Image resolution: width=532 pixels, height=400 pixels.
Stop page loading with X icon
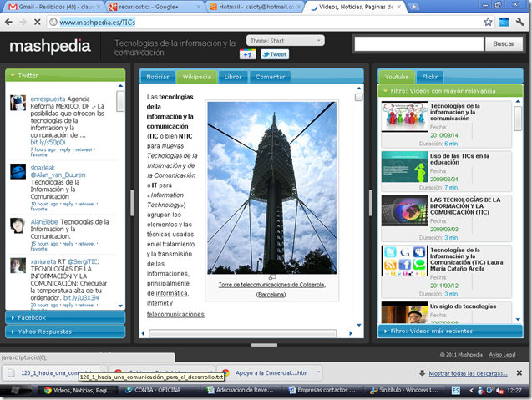tap(37, 22)
